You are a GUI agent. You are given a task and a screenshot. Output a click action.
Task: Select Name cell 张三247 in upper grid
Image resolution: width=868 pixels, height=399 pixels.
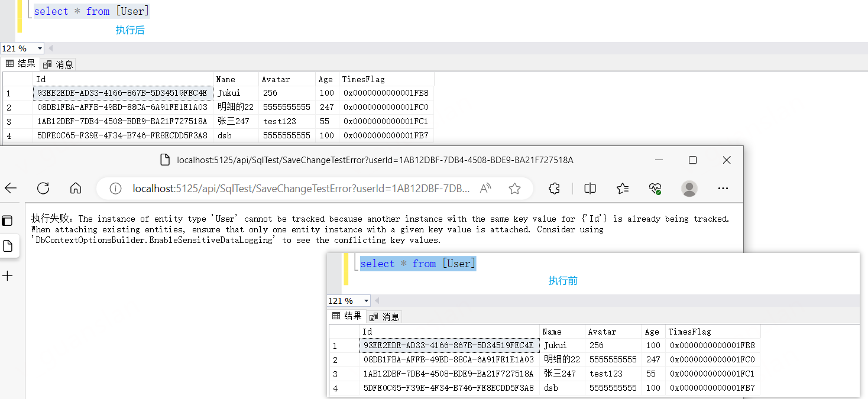pyautogui.click(x=234, y=121)
